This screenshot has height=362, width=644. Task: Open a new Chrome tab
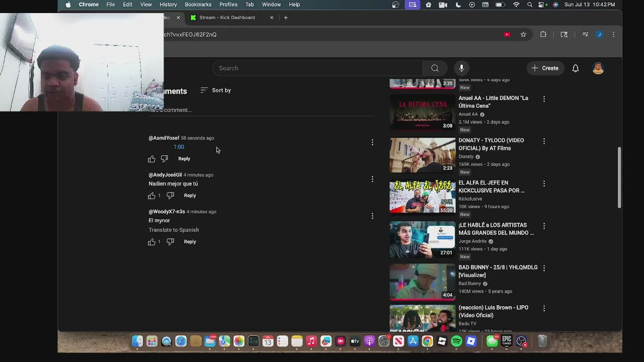tap(286, 18)
